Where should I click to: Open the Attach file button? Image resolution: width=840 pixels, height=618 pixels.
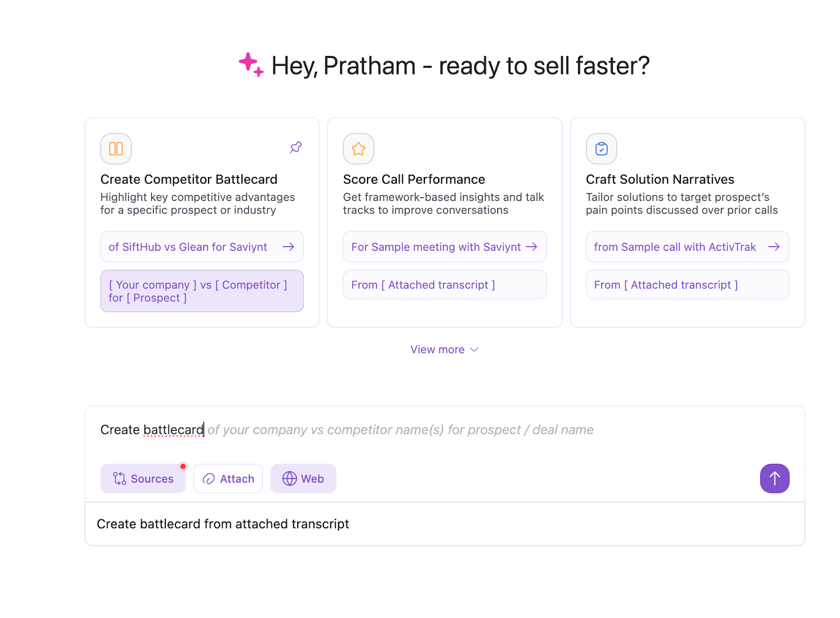pyautogui.click(x=228, y=478)
